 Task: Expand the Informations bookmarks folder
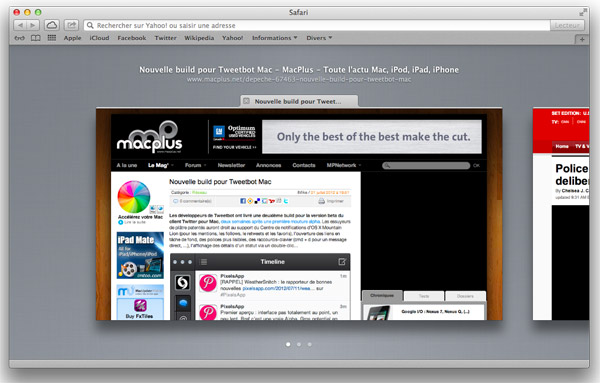pos(274,38)
